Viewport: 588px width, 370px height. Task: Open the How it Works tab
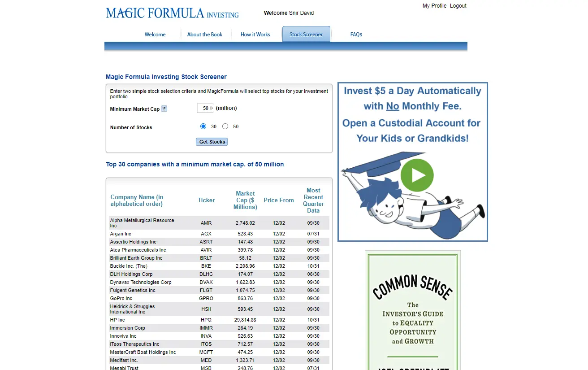pyautogui.click(x=255, y=34)
